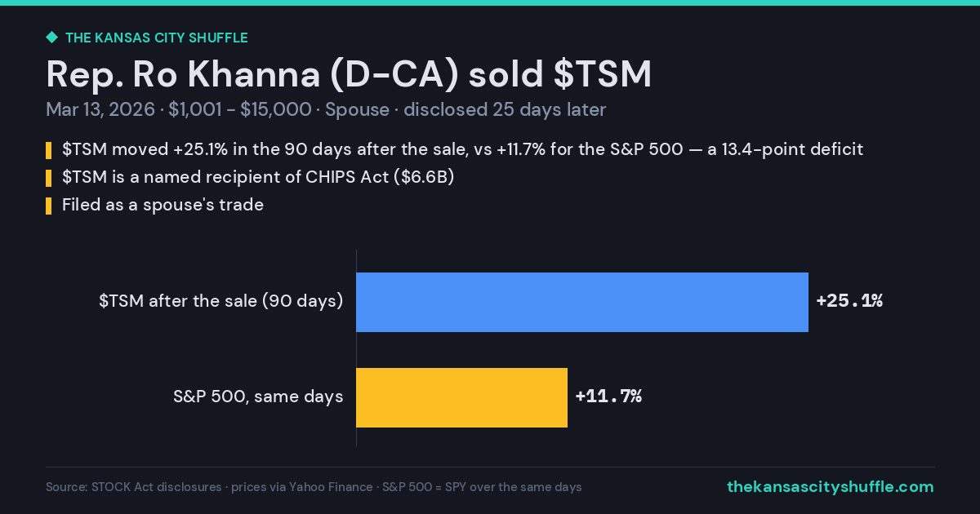The height and width of the screenshot is (514, 980).
Task: Click the CHIPS Act ($6.6B) bullet text
Action: pos(258,177)
